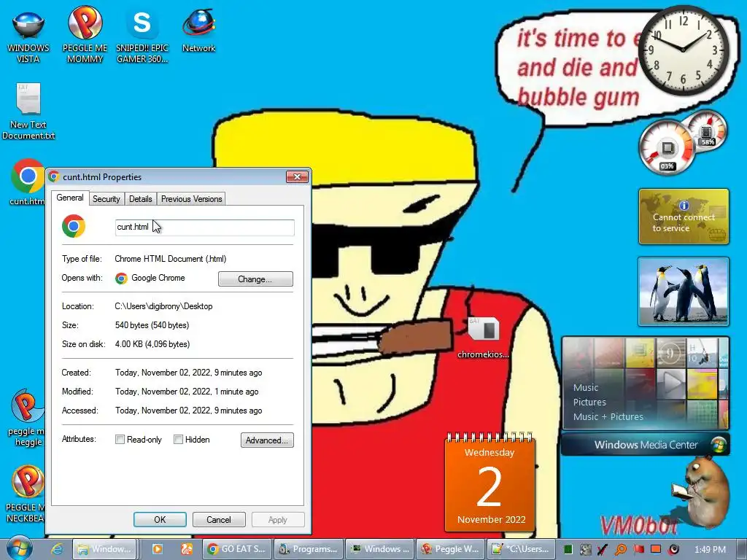The width and height of the screenshot is (747, 560).
Task: Click the file name field containing cunt.html
Action: coord(205,227)
